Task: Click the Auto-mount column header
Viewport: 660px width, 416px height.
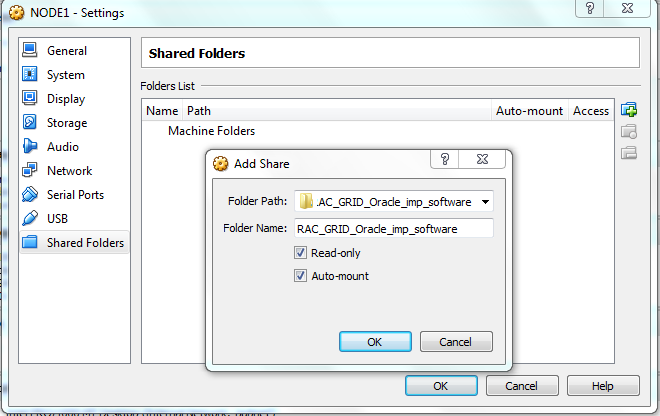Action: pyautogui.click(x=530, y=111)
